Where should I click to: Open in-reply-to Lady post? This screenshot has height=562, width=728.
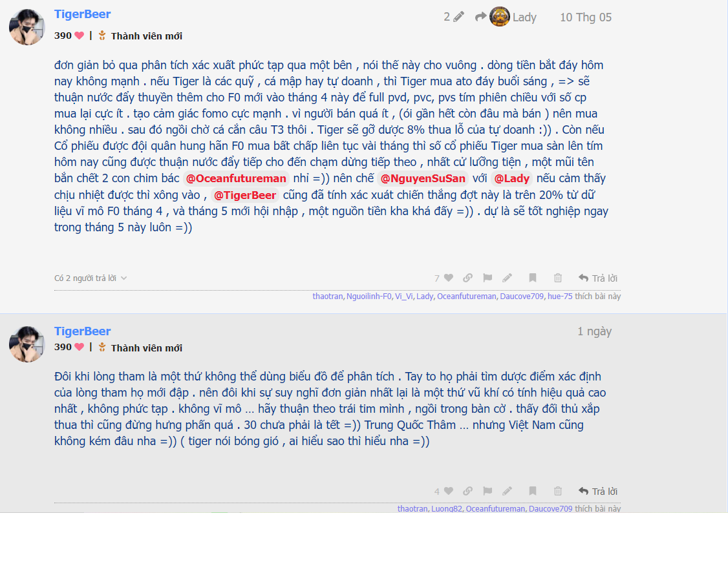[x=506, y=17]
